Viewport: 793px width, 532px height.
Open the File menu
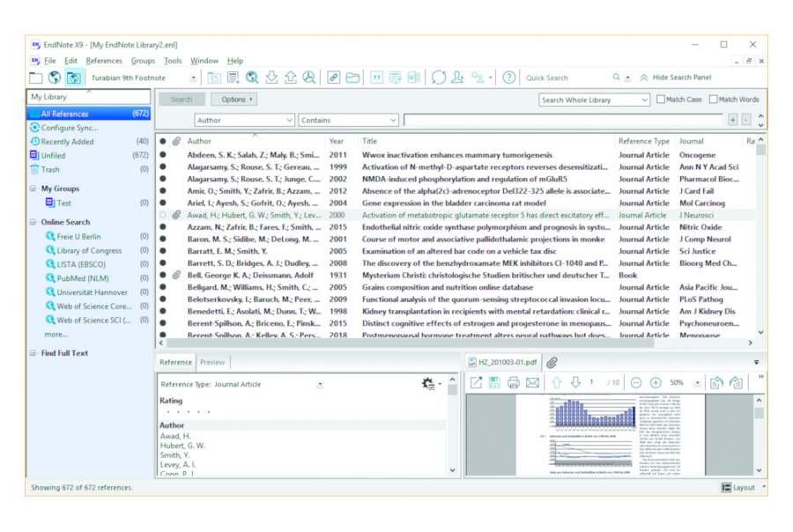(50, 61)
